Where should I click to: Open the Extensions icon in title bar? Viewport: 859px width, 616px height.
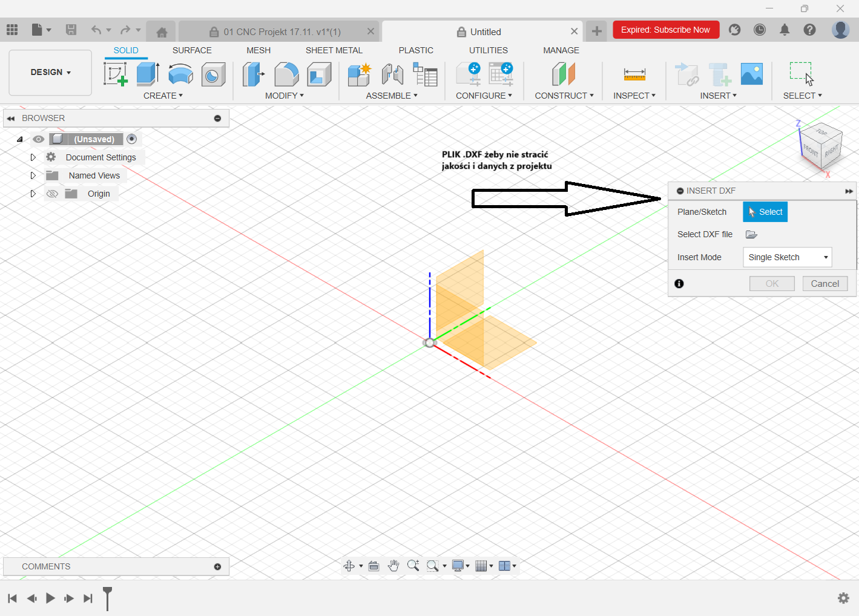coord(734,30)
